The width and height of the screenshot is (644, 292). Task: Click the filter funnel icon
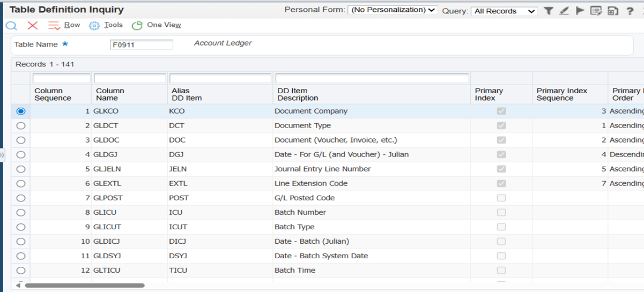click(x=548, y=11)
